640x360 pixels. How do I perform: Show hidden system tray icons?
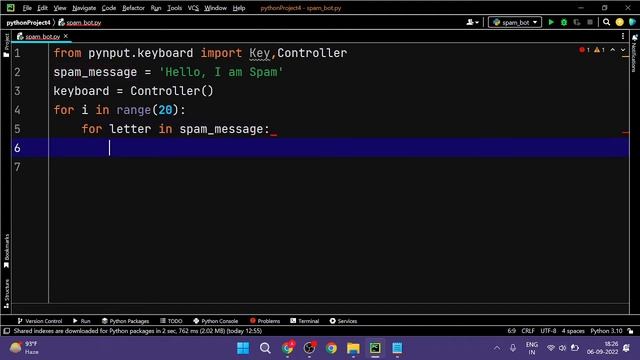tap(497, 348)
